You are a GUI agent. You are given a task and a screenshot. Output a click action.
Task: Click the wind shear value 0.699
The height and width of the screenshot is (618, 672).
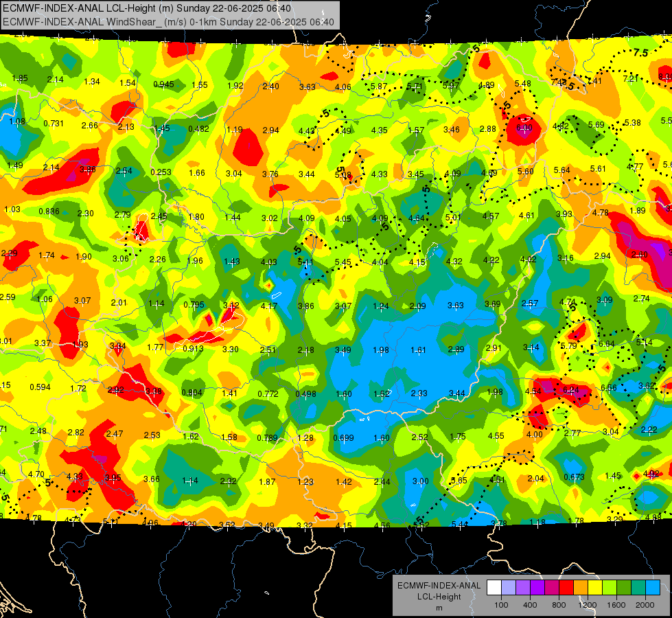343,438
